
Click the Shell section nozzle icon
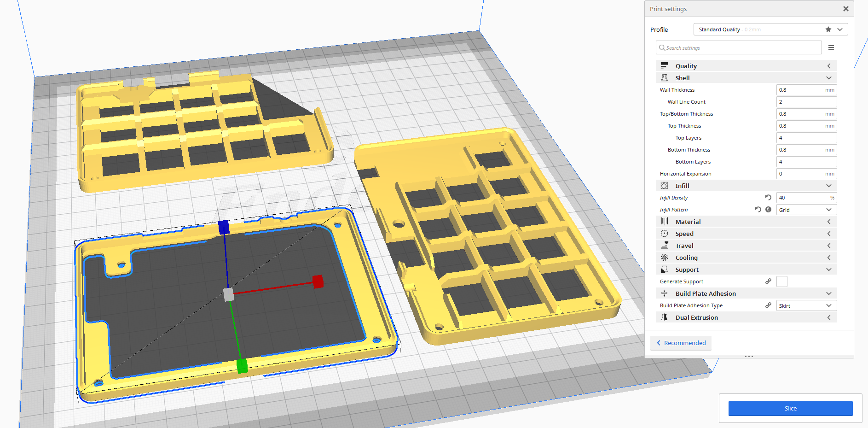(665, 77)
